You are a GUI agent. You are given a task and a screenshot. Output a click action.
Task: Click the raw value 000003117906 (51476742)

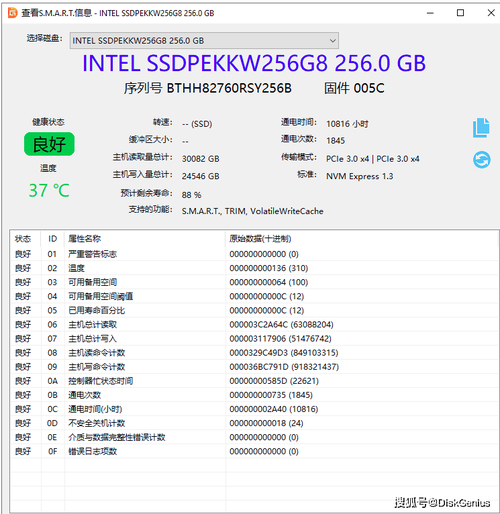[280, 338]
